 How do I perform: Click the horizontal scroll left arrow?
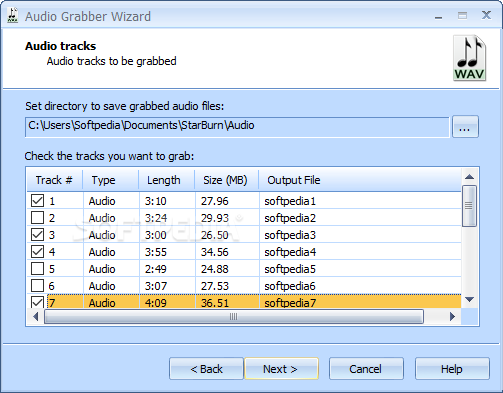click(x=36, y=316)
